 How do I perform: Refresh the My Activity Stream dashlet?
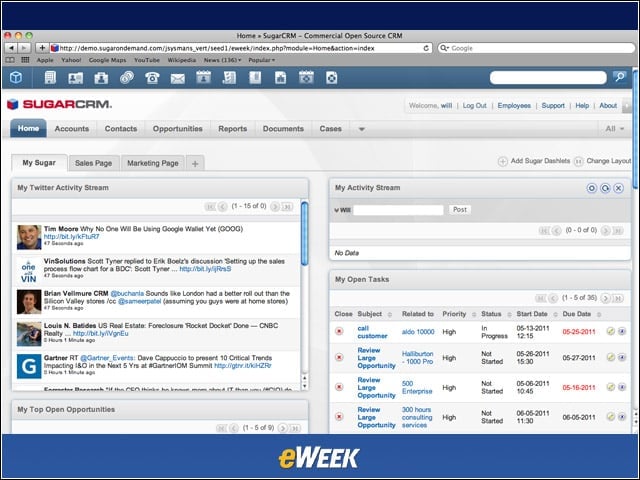pyautogui.click(x=605, y=188)
